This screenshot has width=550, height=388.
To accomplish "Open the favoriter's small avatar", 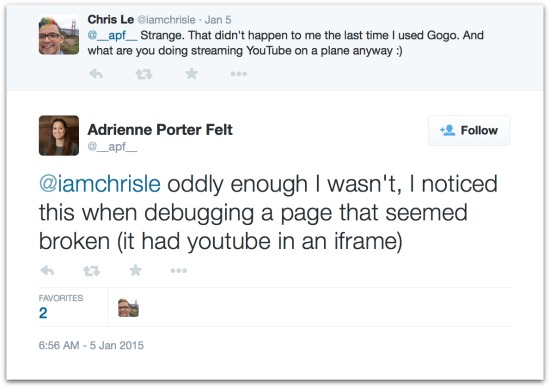I will [128, 308].
